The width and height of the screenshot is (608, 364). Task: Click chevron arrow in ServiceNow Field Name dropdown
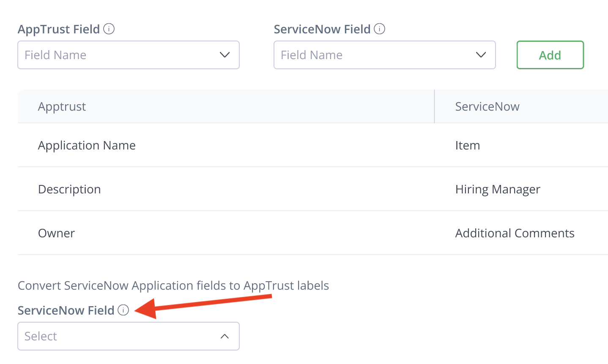pos(481,55)
